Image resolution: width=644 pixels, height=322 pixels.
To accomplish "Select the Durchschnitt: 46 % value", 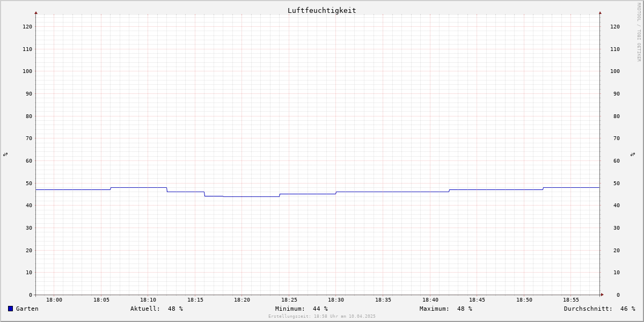I will [x=599, y=309].
